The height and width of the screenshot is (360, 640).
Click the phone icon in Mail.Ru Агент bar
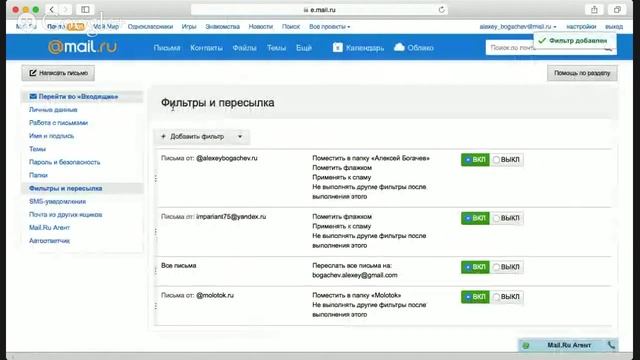pyautogui.click(x=611, y=345)
